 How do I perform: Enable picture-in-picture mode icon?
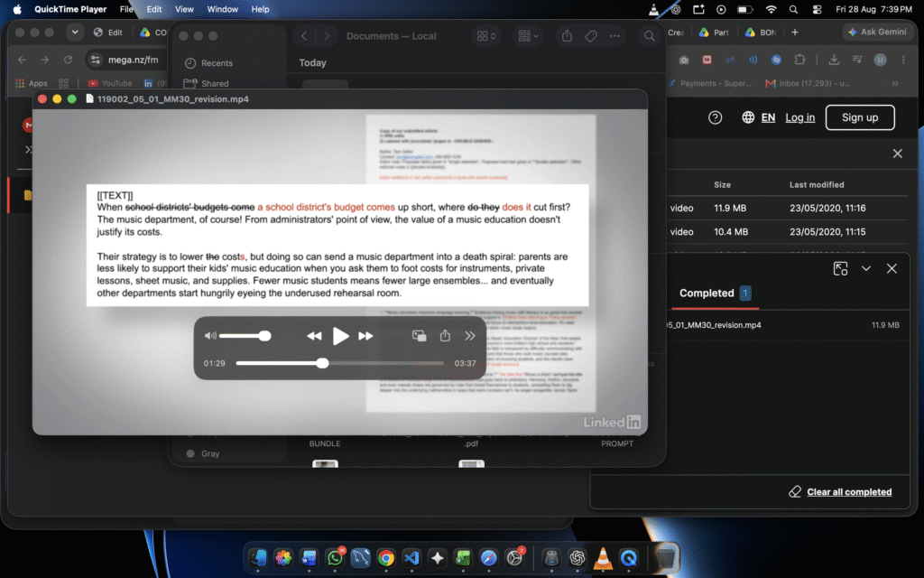click(419, 336)
